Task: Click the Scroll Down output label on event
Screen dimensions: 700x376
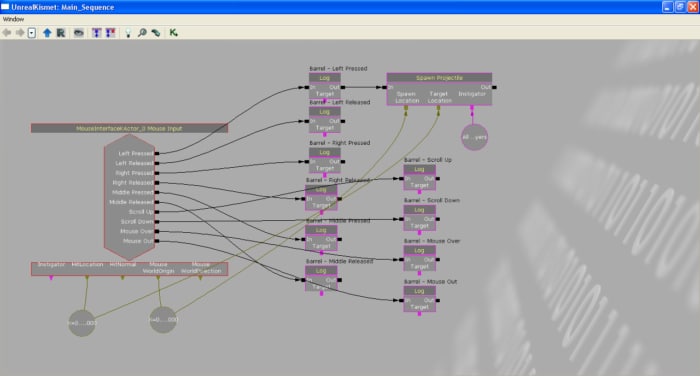Action: point(137,221)
